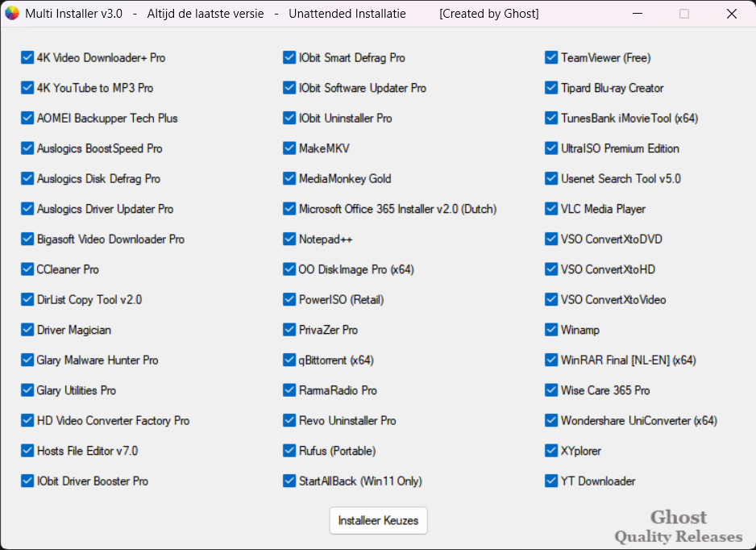Toggle Hosts File Editor v7.0
Screen dimensions: 756x550
coord(27,451)
